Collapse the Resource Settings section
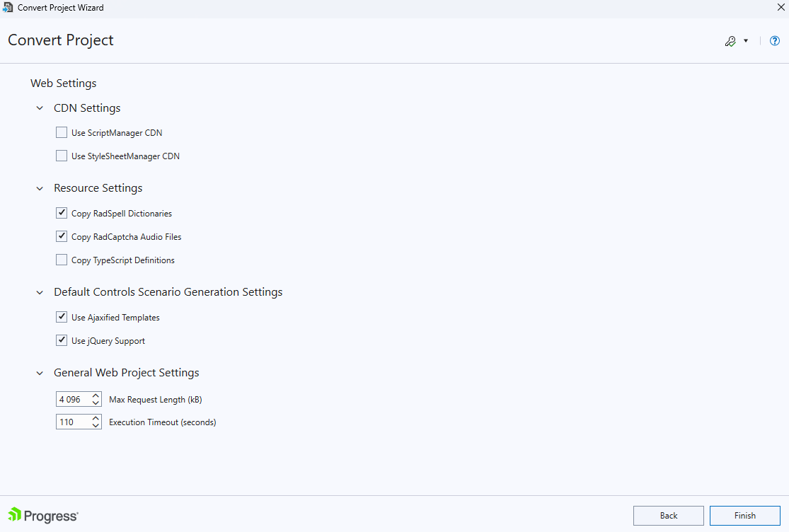 [x=40, y=187]
